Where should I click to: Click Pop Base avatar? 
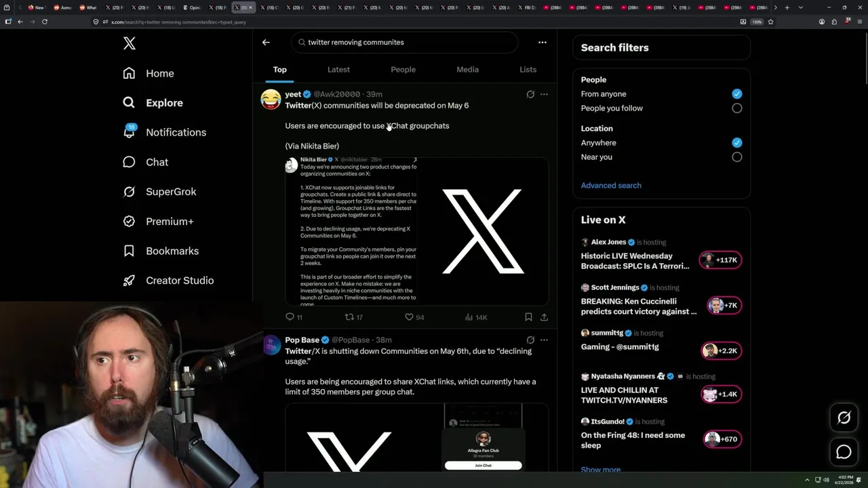coord(271,346)
